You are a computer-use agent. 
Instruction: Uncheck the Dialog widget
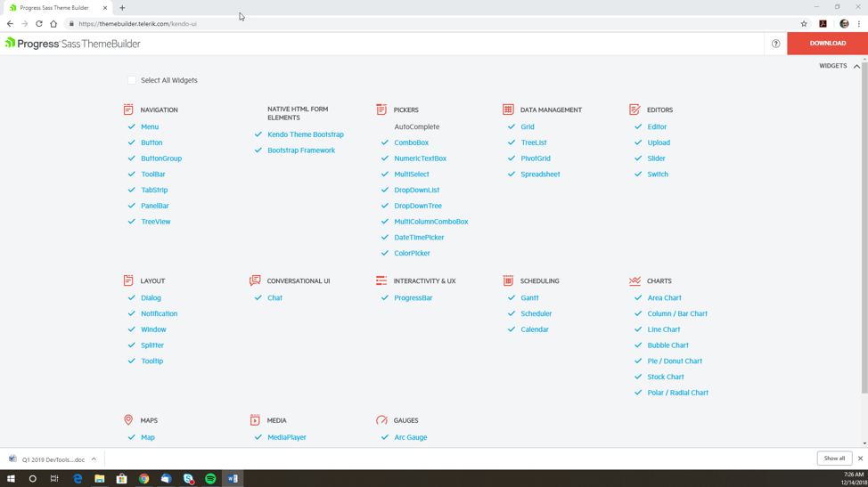pos(131,297)
